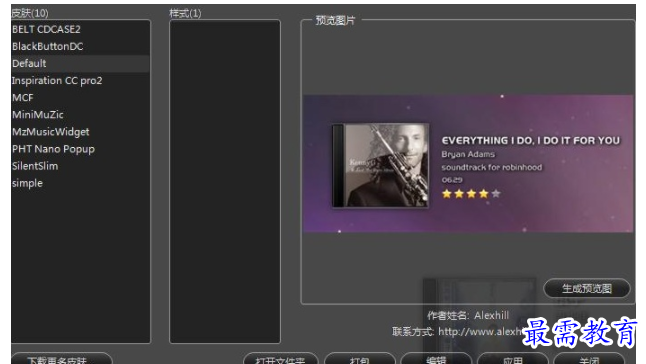Select the MiniMuZic skin
This screenshot has width=646, height=364.
coord(80,115)
